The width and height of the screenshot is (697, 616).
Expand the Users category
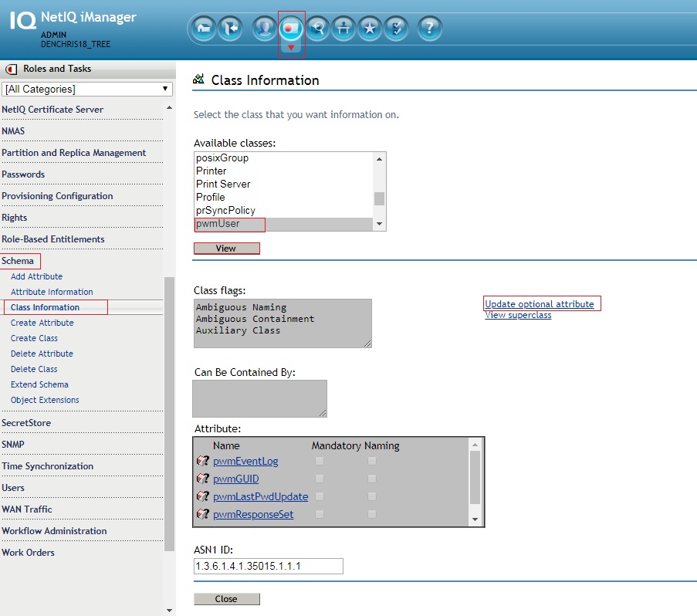(13, 488)
